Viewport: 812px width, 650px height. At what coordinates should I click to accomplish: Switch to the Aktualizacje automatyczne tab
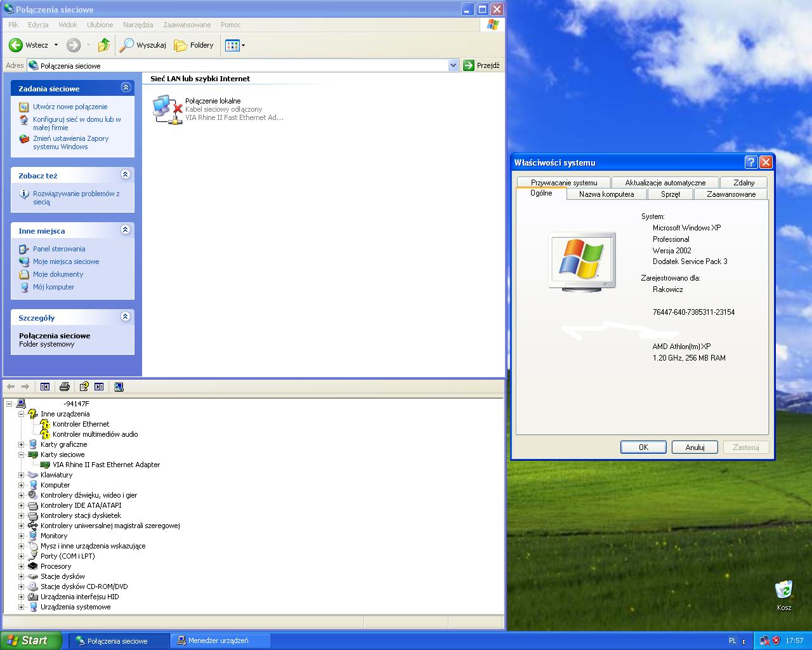coord(665,182)
